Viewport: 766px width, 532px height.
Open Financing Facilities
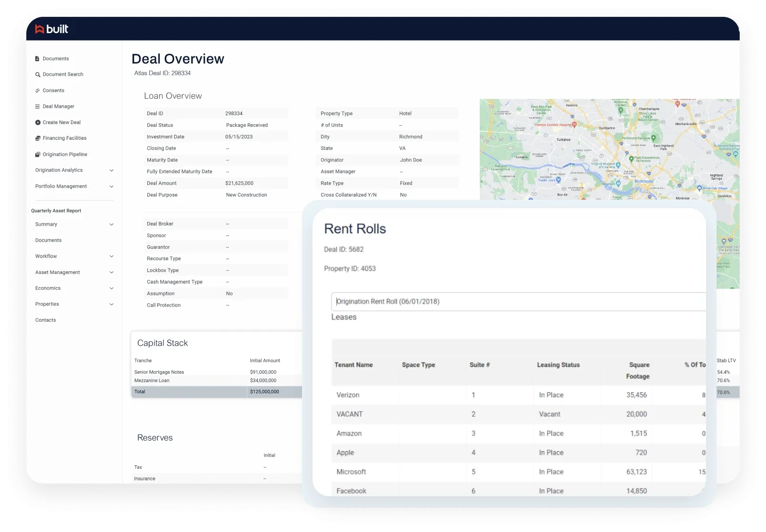pos(65,138)
